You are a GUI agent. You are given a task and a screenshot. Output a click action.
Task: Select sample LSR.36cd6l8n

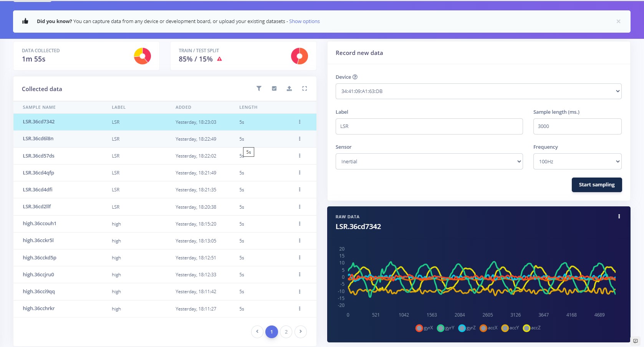pyautogui.click(x=165, y=139)
